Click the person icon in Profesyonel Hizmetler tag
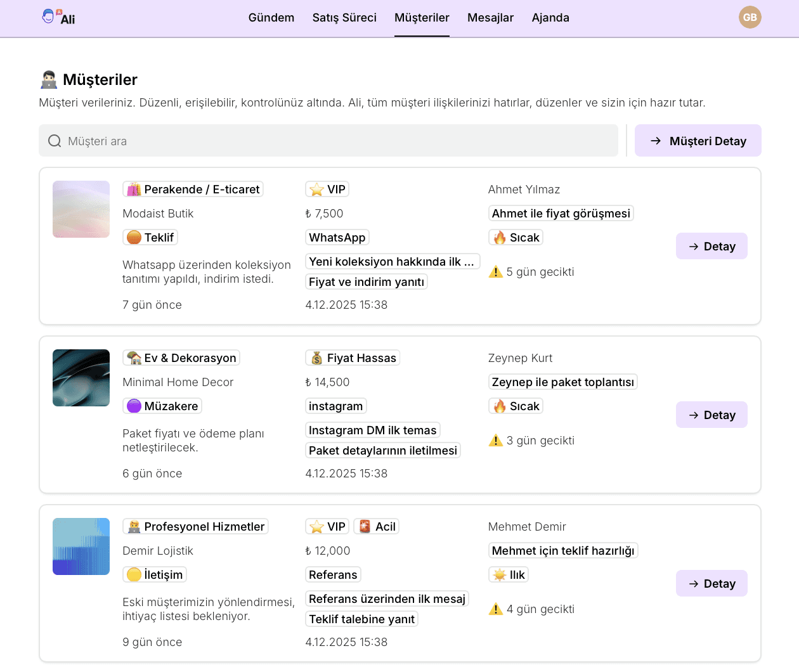 coord(134,527)
